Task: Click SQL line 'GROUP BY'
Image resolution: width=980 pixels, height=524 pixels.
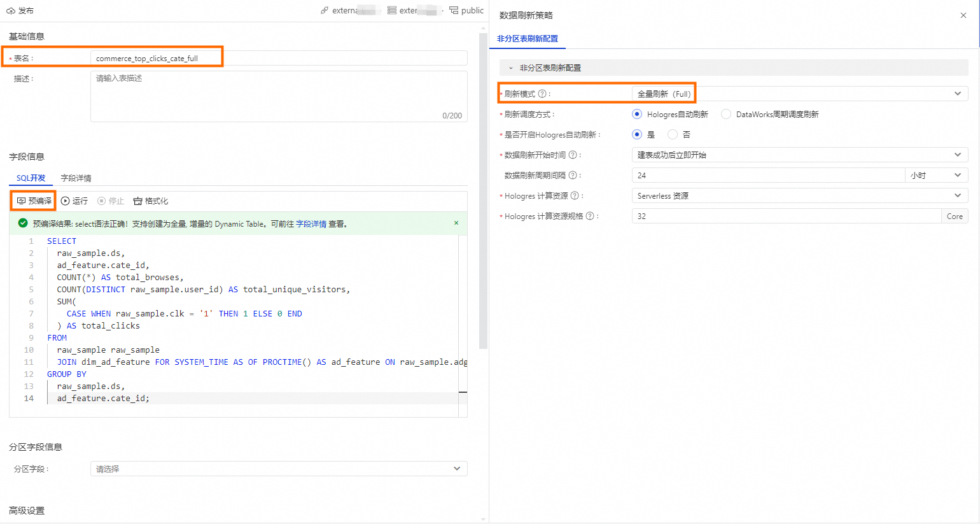Action: point(67,374)
